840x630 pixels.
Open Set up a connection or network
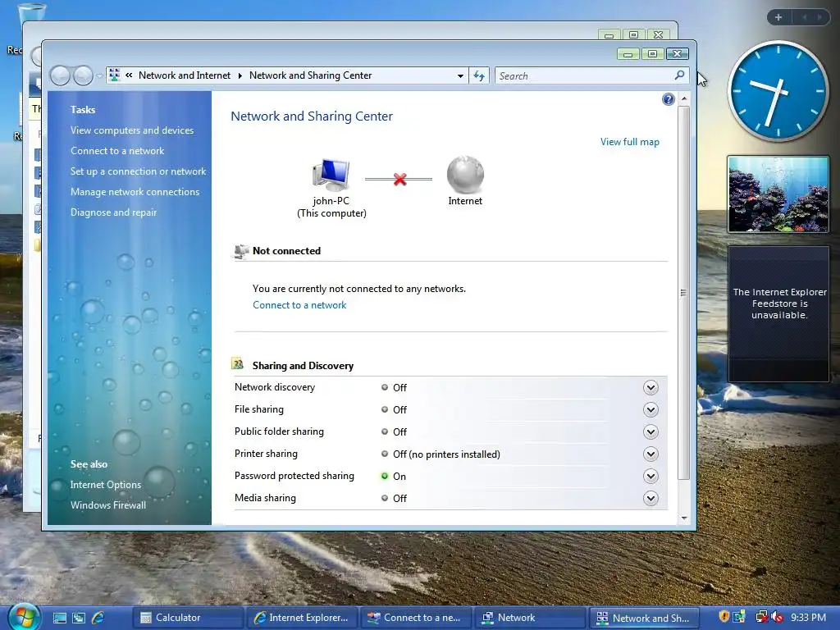(138, 171)
